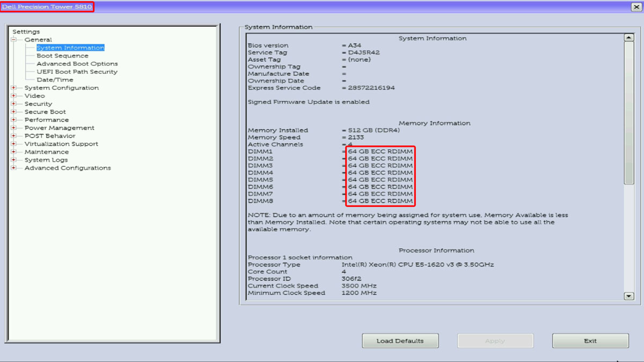The height and width of the screenshot is (362, 644).
Task: Expand the Performance node
Action: click(13, 120)
